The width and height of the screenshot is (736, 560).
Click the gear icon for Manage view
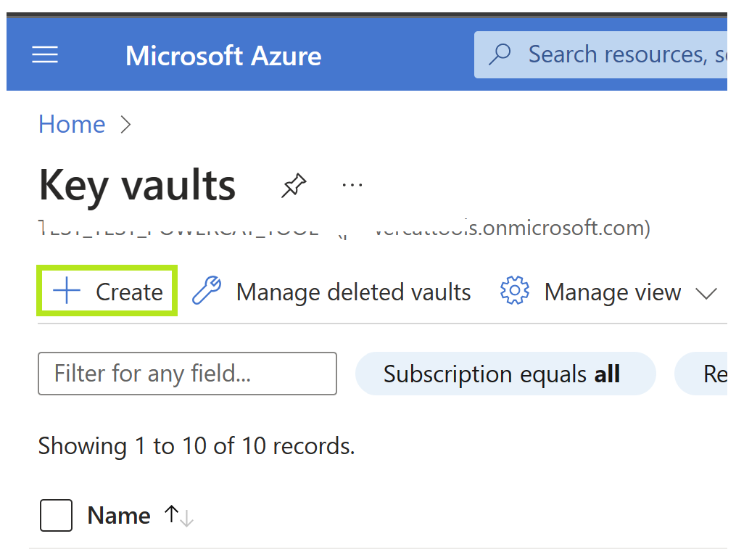tap(515, 292)
